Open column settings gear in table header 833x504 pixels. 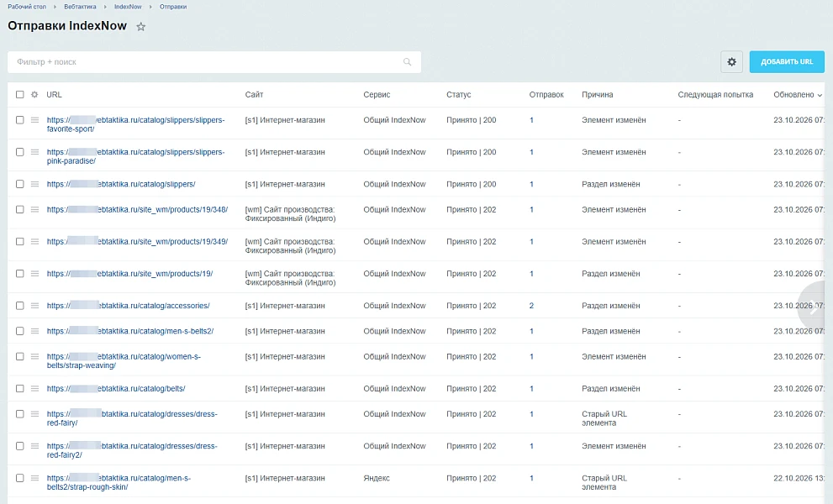click(34, 95)
